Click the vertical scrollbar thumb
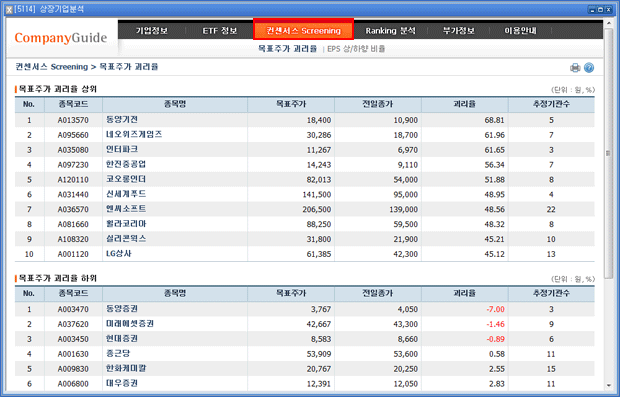 coord(608,153)
